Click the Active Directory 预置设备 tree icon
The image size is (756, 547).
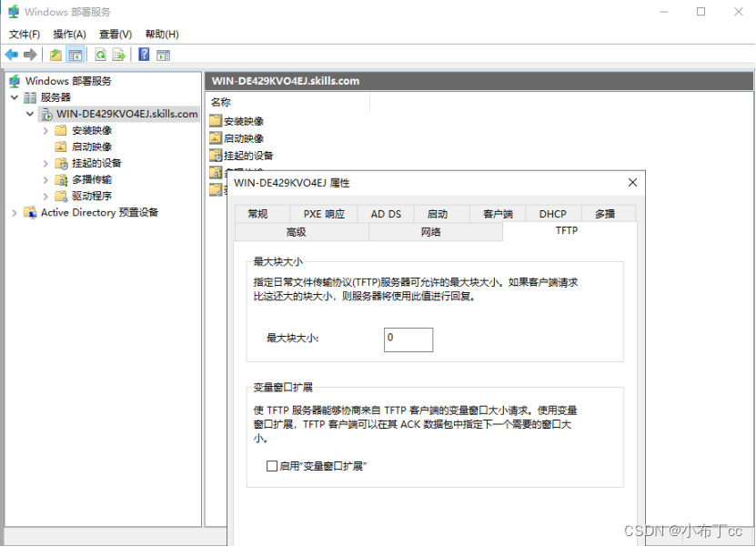30,212
